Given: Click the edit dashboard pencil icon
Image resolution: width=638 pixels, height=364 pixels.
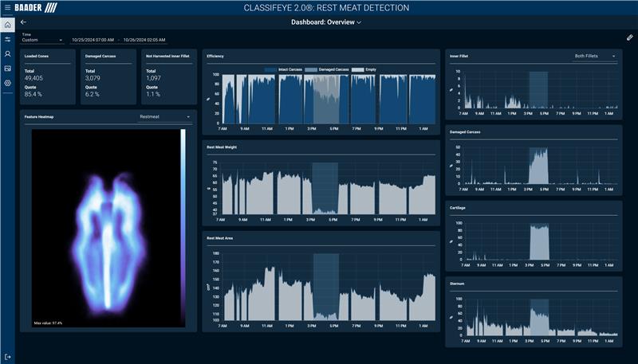Looking at the screenshot, I should point(629,37).
